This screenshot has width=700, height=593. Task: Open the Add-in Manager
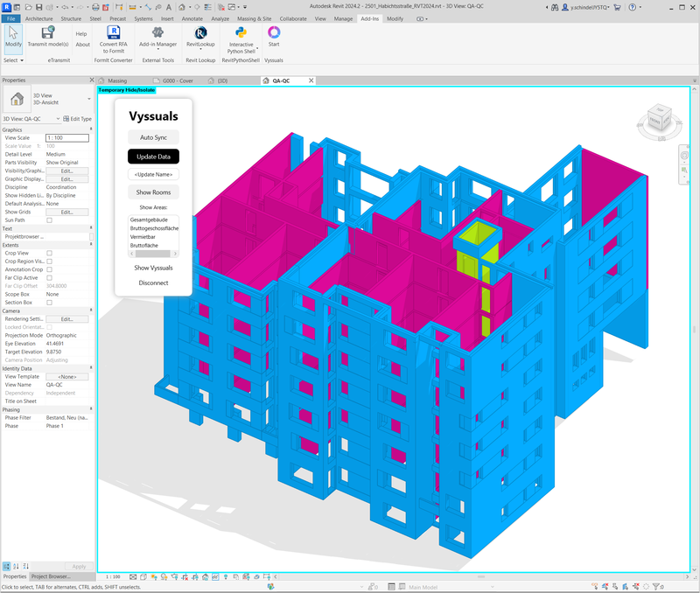(157, 37)
